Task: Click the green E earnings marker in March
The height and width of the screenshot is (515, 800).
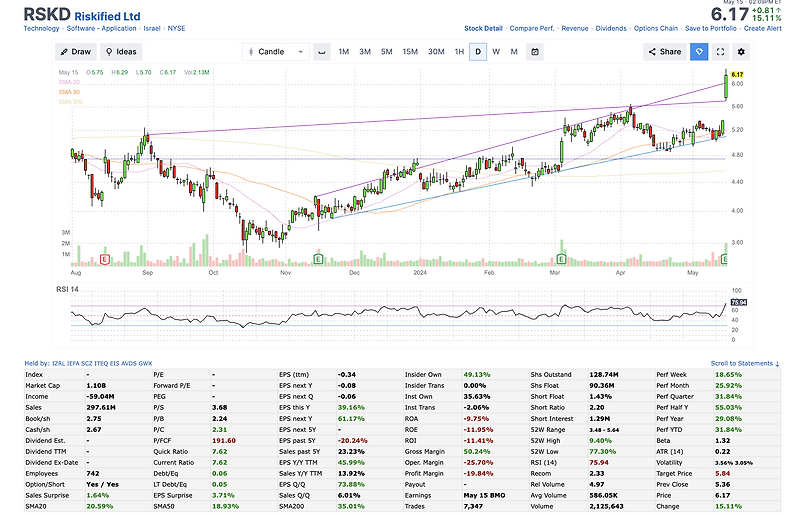Action: click(x=561, y=260)
